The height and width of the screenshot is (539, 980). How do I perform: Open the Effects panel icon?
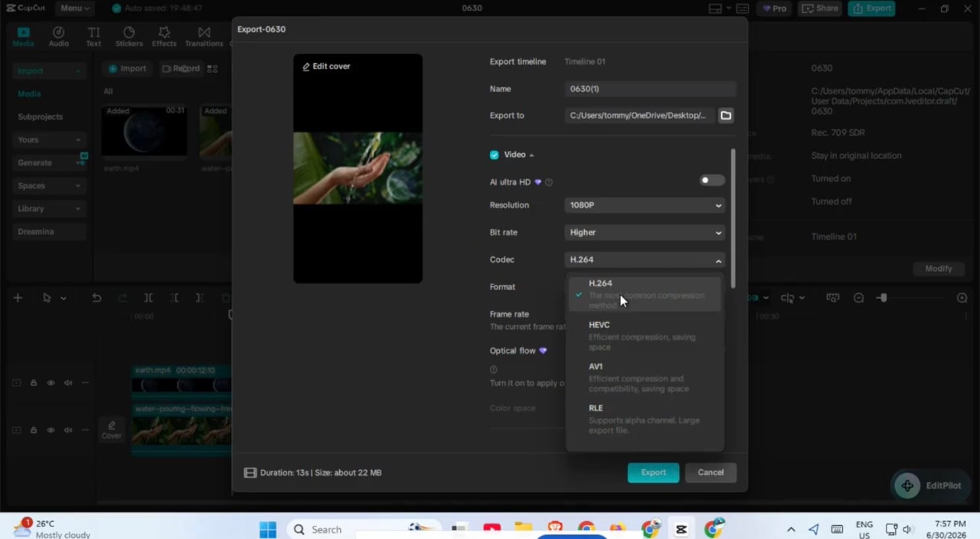tap(164, 37)
